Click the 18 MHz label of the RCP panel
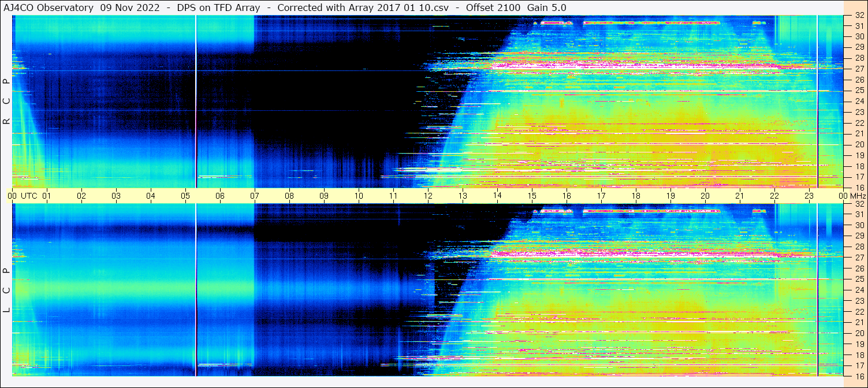Viewport: 868px width, 388px height. [859, 166]
